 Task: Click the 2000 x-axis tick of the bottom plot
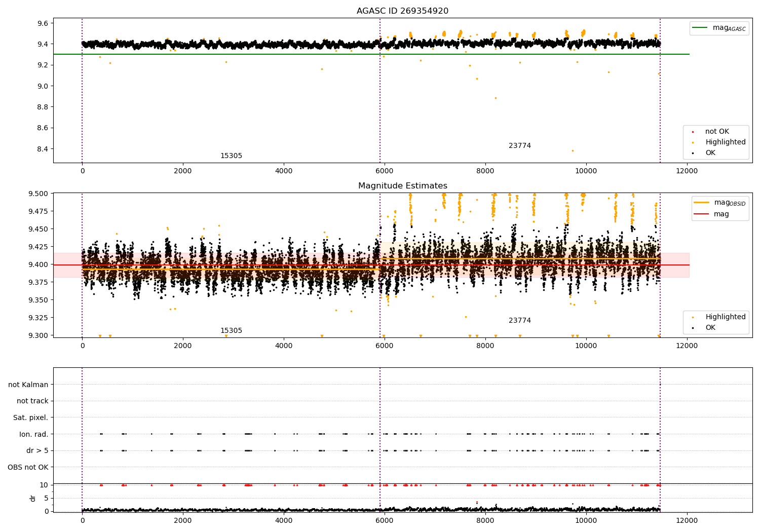183,520
